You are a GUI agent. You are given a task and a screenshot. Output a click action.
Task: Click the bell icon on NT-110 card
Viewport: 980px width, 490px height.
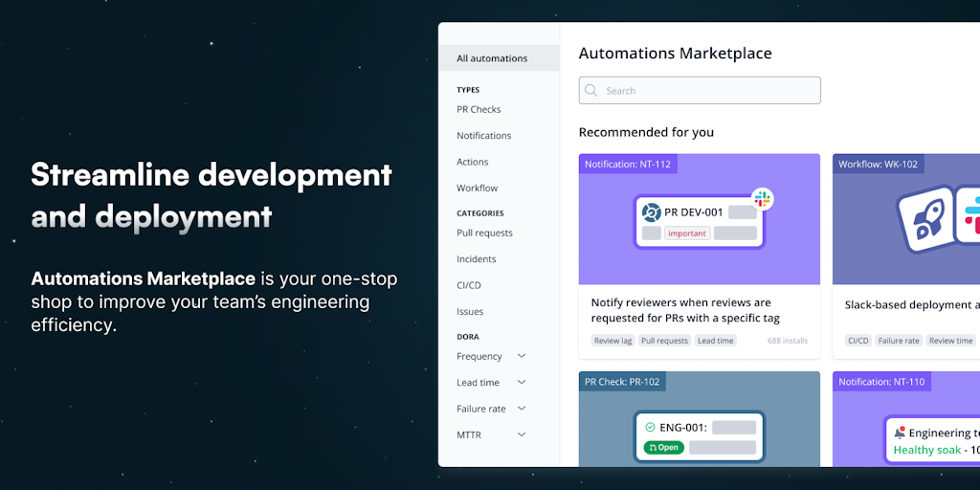(899, 433)
